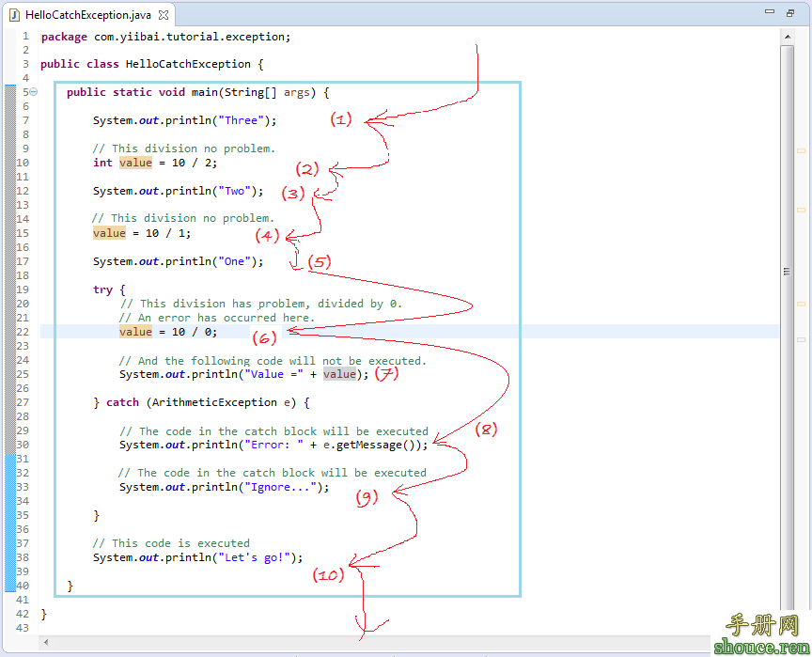Click the horizontal scrollbar left arrow

45,642
